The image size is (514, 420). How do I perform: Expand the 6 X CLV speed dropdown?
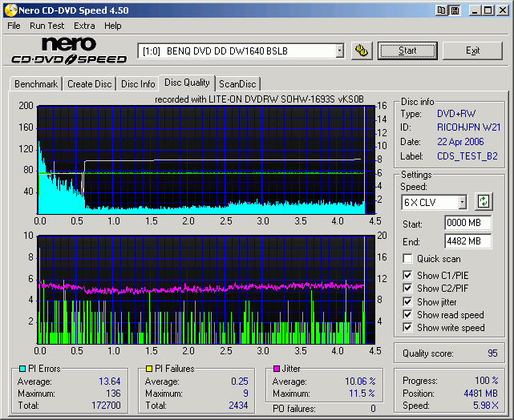pos(462,202)
